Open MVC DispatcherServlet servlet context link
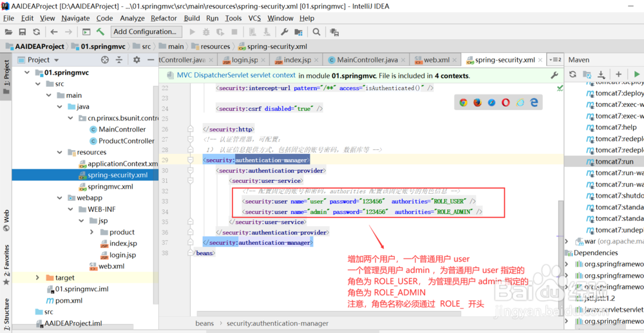The height and width of the screenshot is (333, 644). tap(236, 75)
